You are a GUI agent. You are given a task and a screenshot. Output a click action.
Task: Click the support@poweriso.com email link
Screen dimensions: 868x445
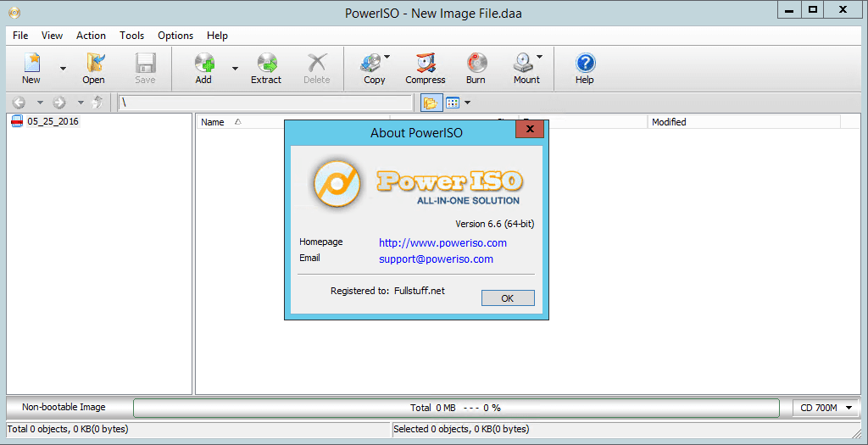point(437,259)
